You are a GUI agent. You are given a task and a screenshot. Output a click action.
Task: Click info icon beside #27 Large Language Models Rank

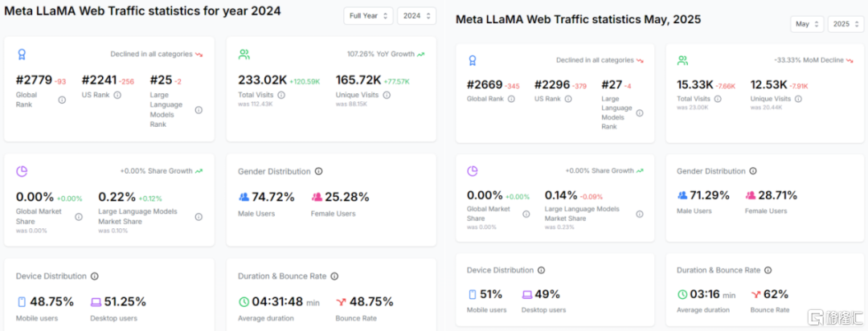tap(640, 113)
